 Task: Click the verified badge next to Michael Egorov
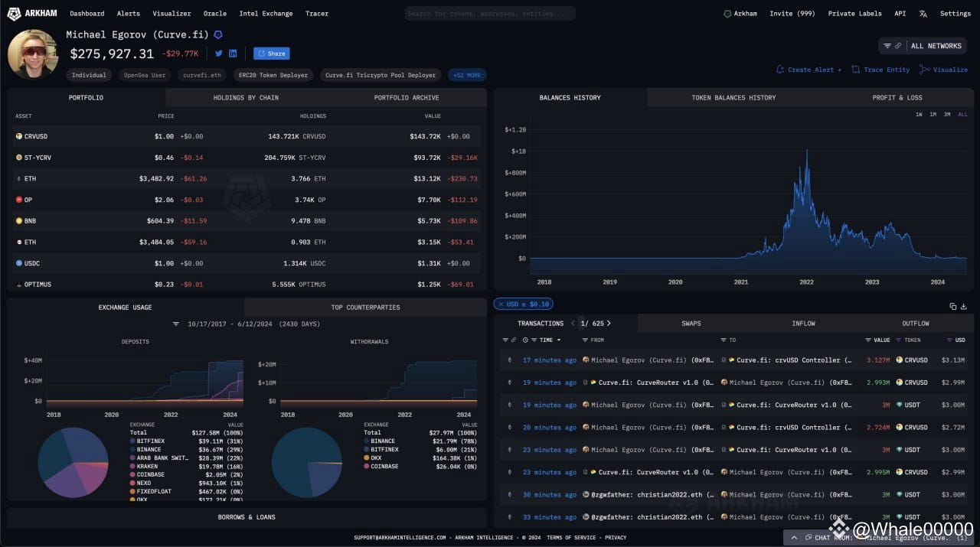[x=218, y=34]
